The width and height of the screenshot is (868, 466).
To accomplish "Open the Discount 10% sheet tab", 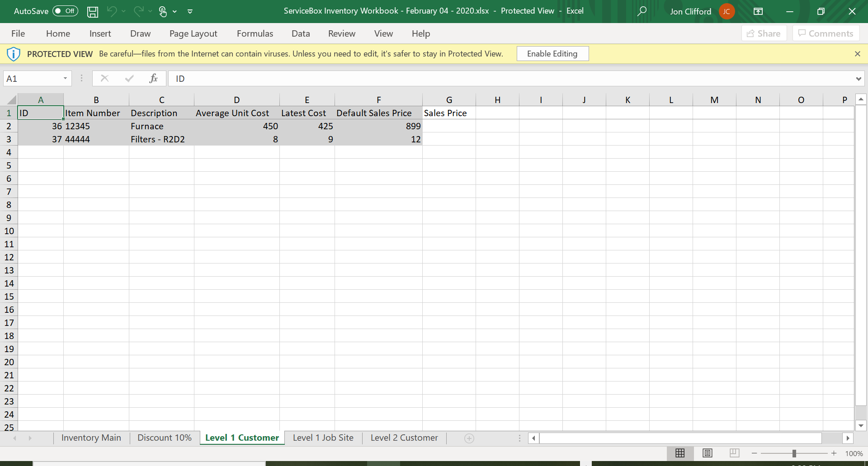I will pyautogui.click(x=165, y=438).
